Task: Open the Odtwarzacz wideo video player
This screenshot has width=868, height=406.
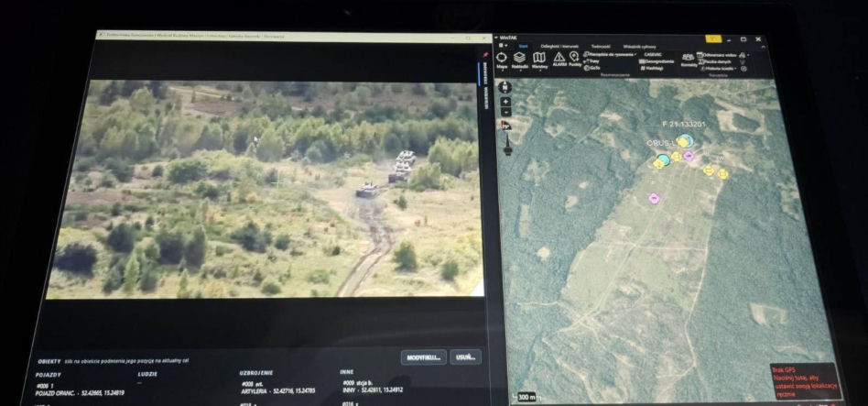Action: (x=717, y=55)
